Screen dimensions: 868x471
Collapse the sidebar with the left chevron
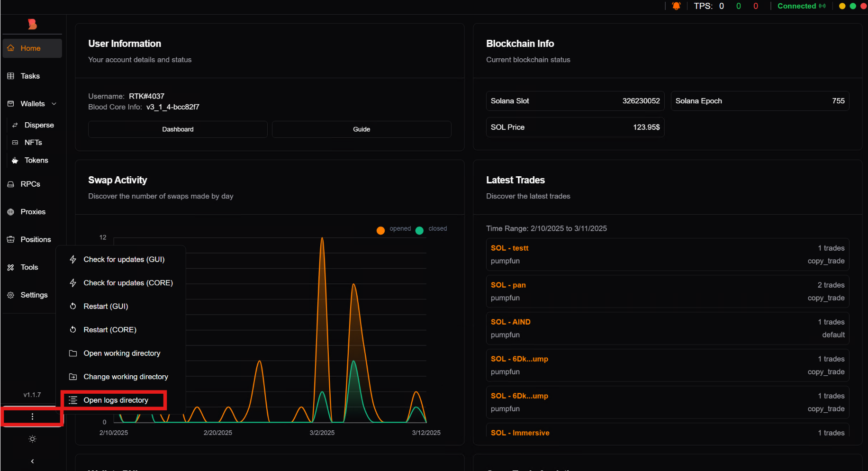coord(32,461)
